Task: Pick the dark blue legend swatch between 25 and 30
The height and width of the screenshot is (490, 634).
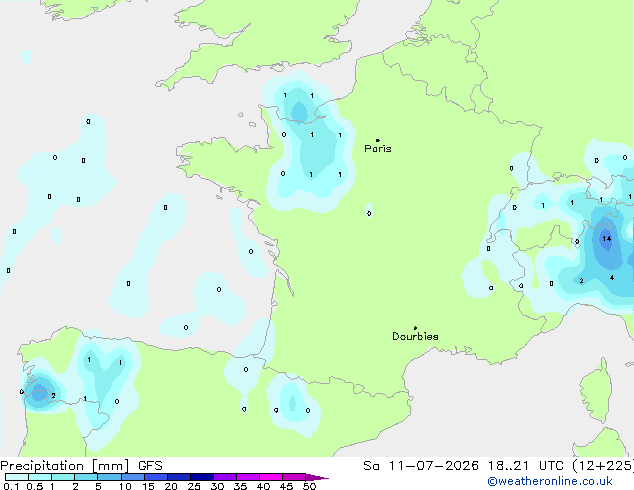Action: (x=202, y=477)
